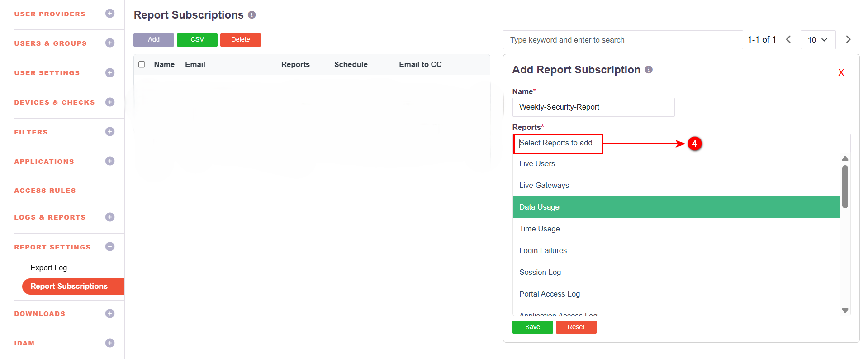Screen dimensions: 868x359
Task: Collapse Report Settings minus icon
Action: point(109,247)
